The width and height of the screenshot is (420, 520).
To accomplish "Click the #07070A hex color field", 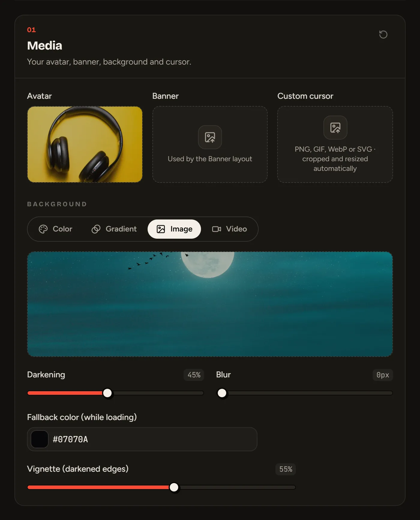I will point(142,439).
